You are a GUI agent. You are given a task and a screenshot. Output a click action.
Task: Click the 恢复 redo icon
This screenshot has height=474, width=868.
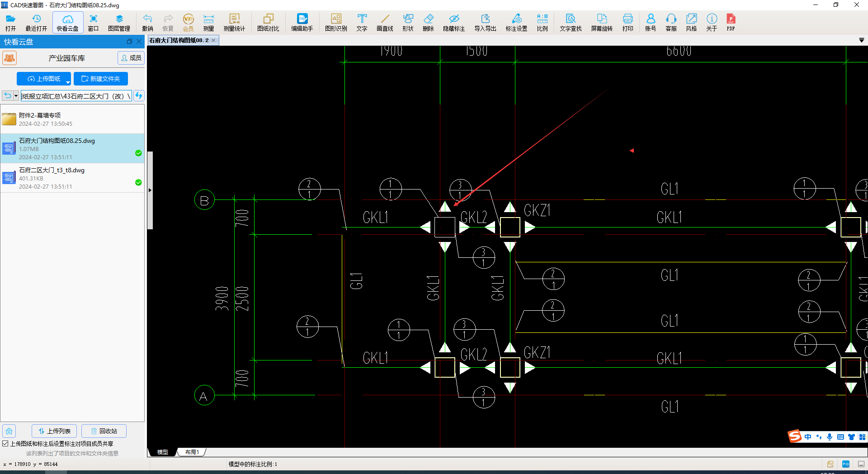click(168, 22)
